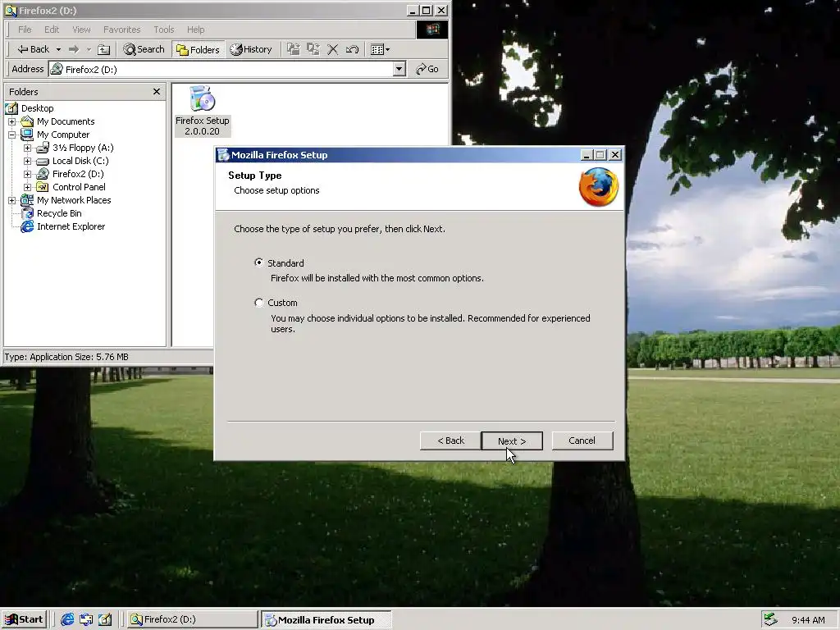Toggle the Folders pane button
Image resolution: width=840 pixels, height=630 pixels.
pyautogui.click(x=199, y=49)
